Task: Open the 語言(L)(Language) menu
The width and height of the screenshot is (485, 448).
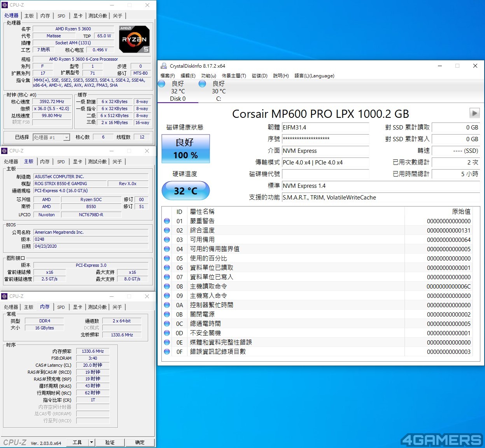Action: tap(314, 76)
